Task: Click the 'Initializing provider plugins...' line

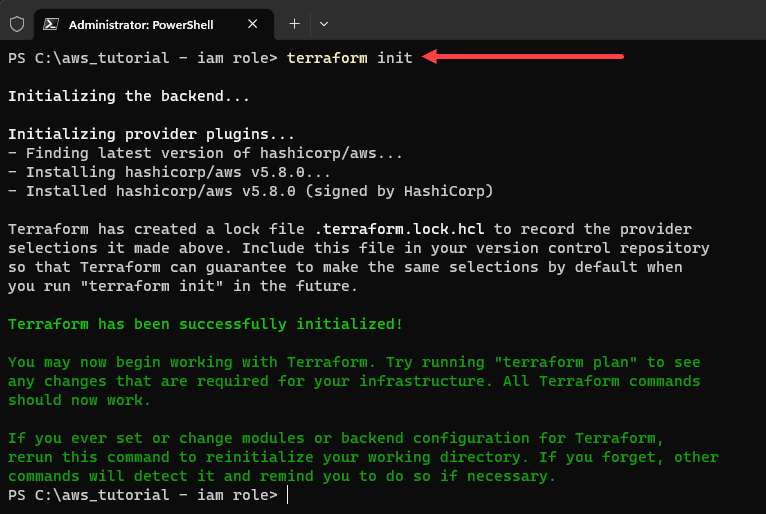Action: pos(151,134)
